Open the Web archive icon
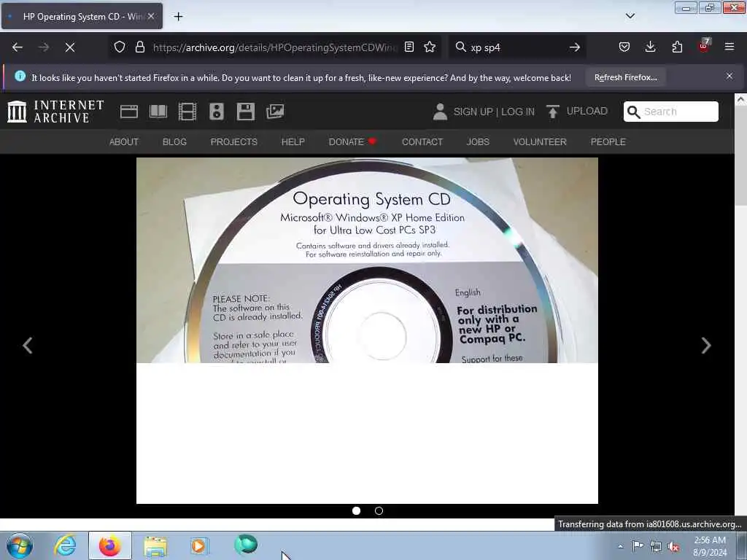The width and height of the screenshot is (747, 560). click(129, 112)
